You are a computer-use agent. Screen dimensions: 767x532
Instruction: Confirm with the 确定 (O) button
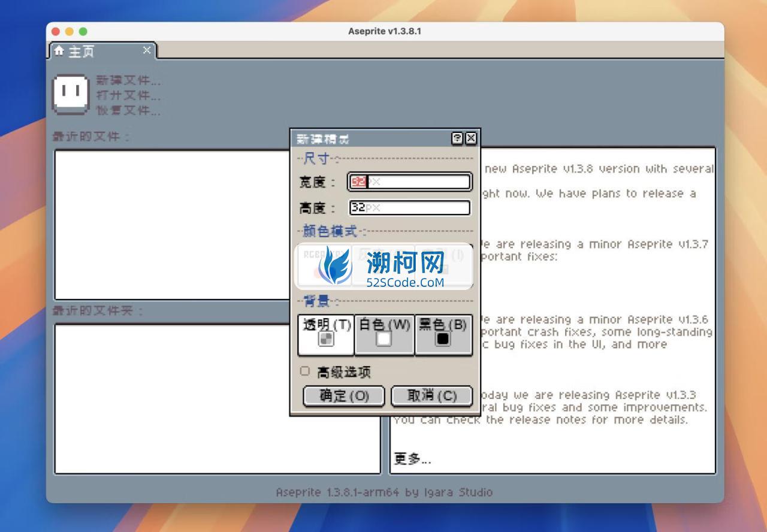pyautogui.click(x=344, y=396)
